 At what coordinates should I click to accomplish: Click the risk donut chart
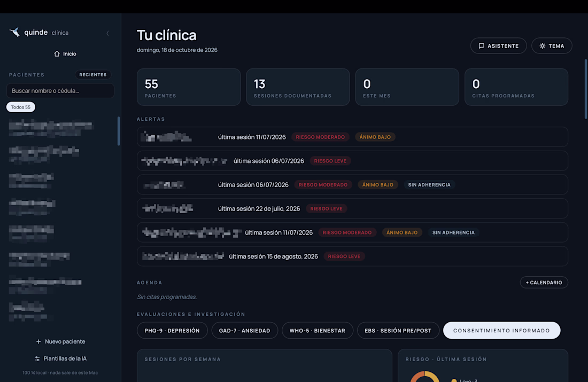[x=425, y=376]
